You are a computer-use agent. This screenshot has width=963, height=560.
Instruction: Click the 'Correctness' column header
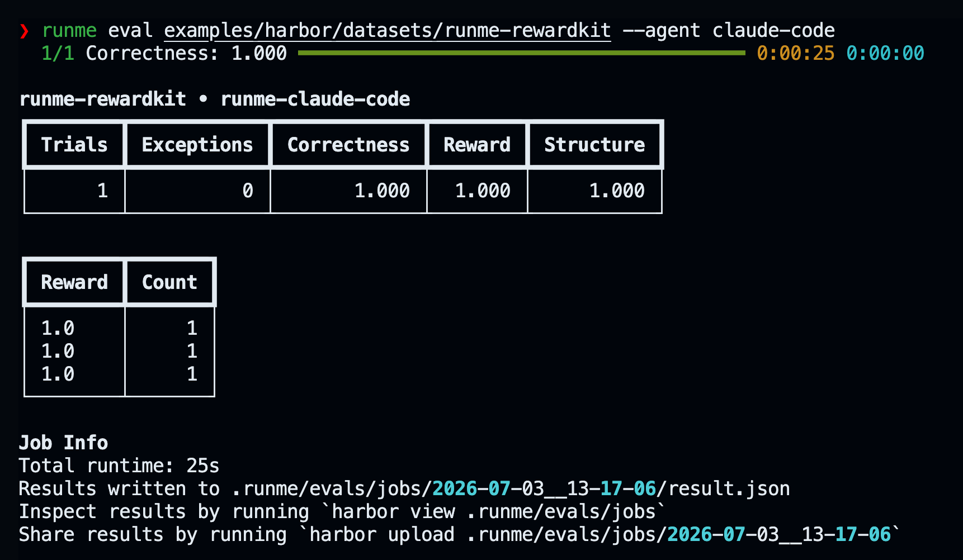point(348,145)
